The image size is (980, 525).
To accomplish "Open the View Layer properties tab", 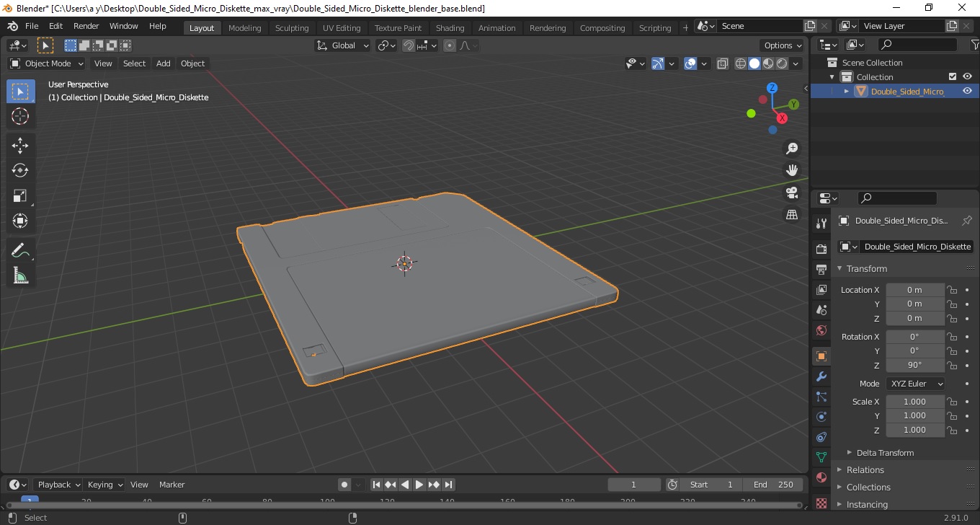I will coord(821,290).
